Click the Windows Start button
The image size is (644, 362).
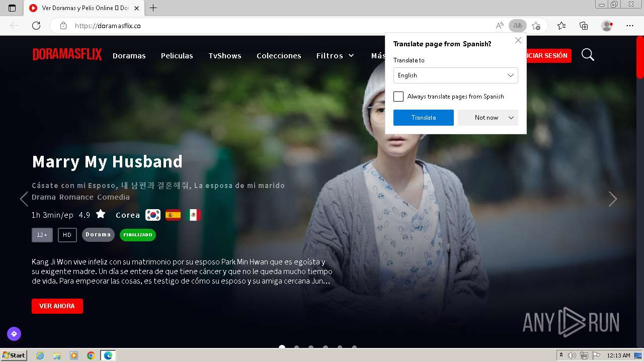(x=14, y=355)
